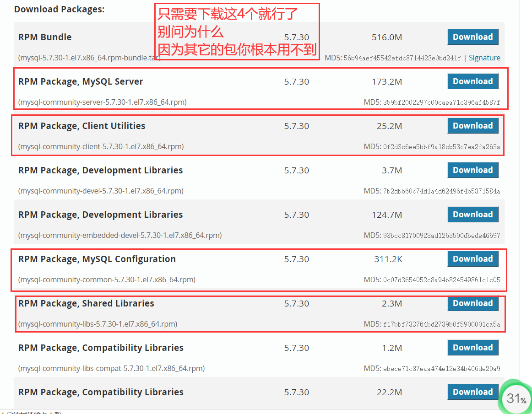The width and height of the screenshot is (532, 414).
Task: Download the RPM Bundle package
Action: pyautogui.click(x=473, y=37)
